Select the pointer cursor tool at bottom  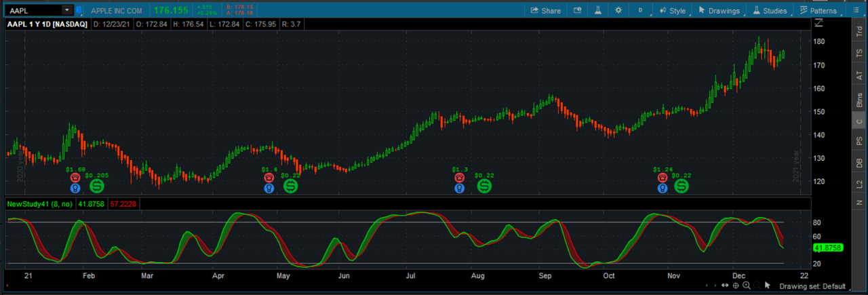768,286
